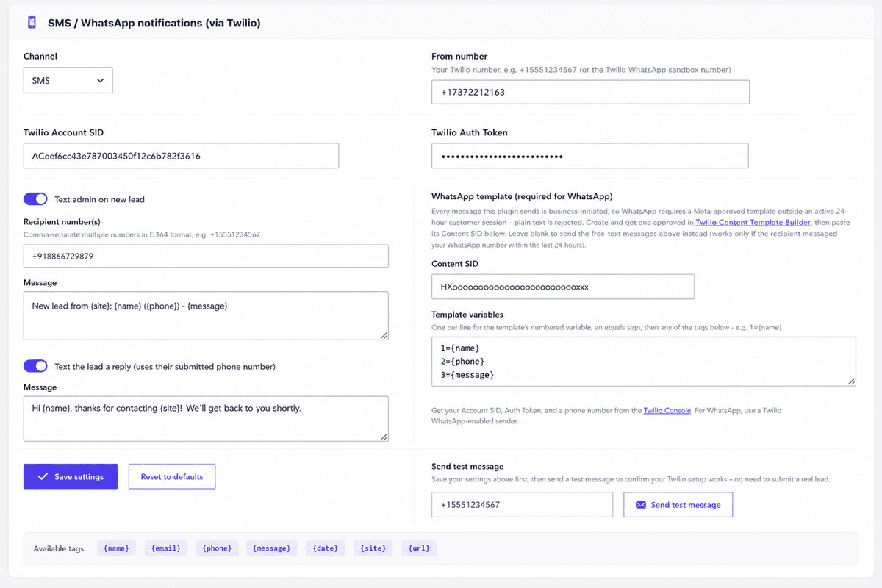The width and height of the screenshot is (882, 588).
Task: Click the {url} available tag
Action: [419, 548]
